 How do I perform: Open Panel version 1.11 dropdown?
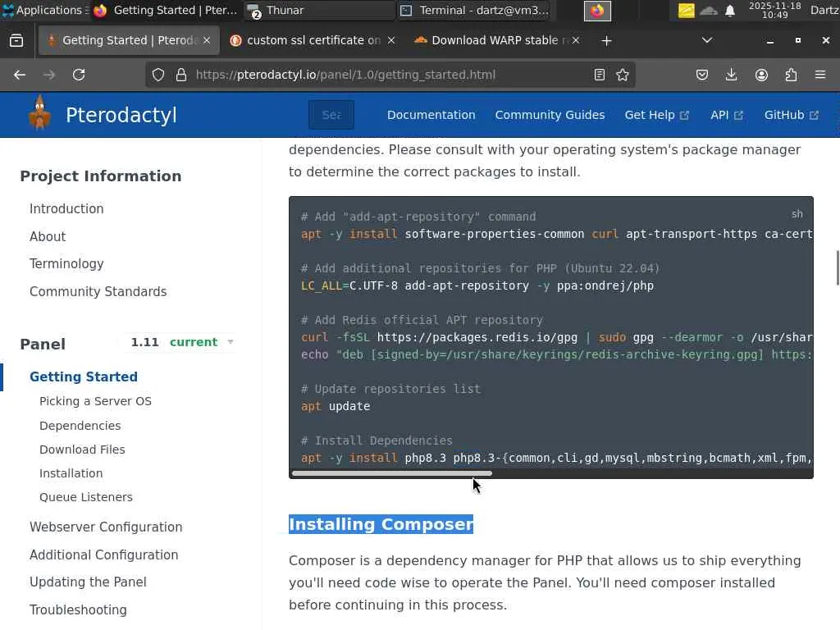(x=183, y=342)
